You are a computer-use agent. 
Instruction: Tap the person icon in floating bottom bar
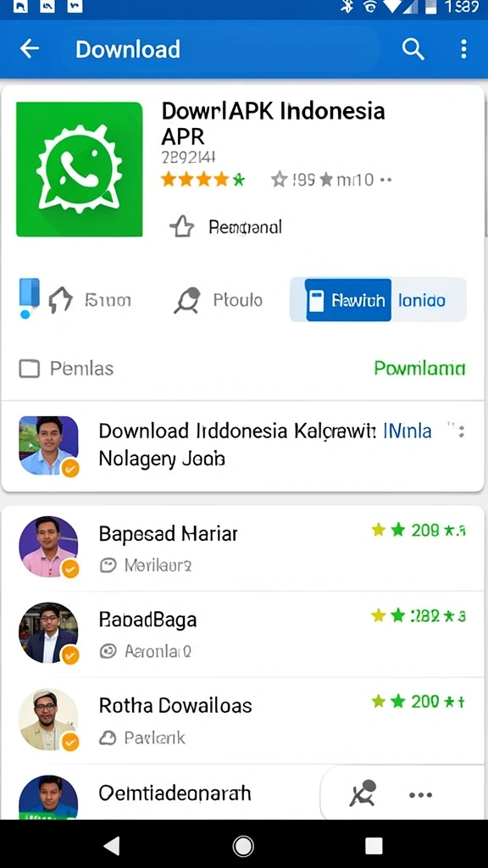point(363,793)
